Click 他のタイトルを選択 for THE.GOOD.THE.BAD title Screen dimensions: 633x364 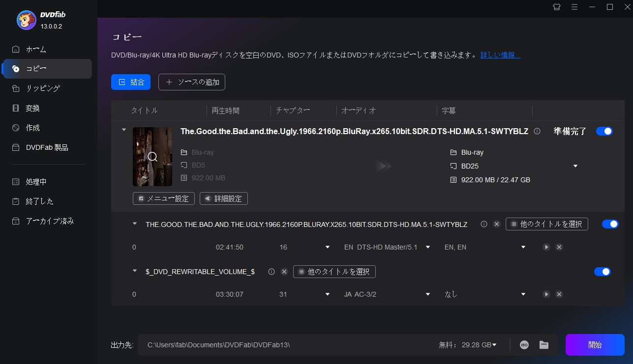point(547,224)
